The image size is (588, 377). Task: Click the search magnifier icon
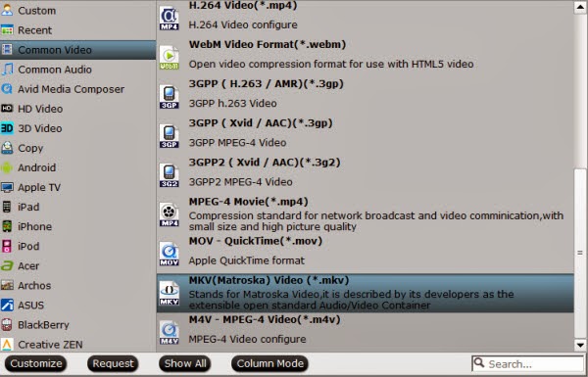(479, 362)
